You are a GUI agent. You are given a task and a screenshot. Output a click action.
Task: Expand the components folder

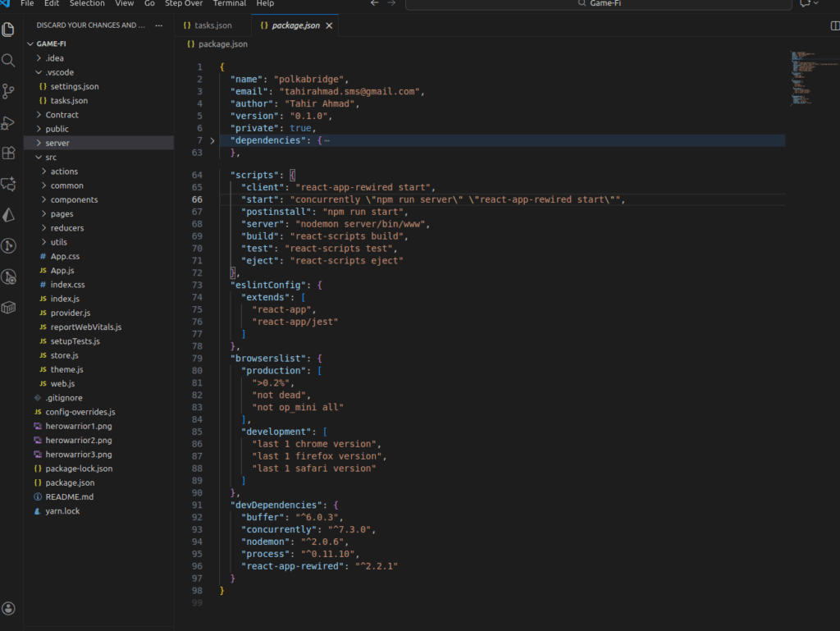click(x=74, y=199)
